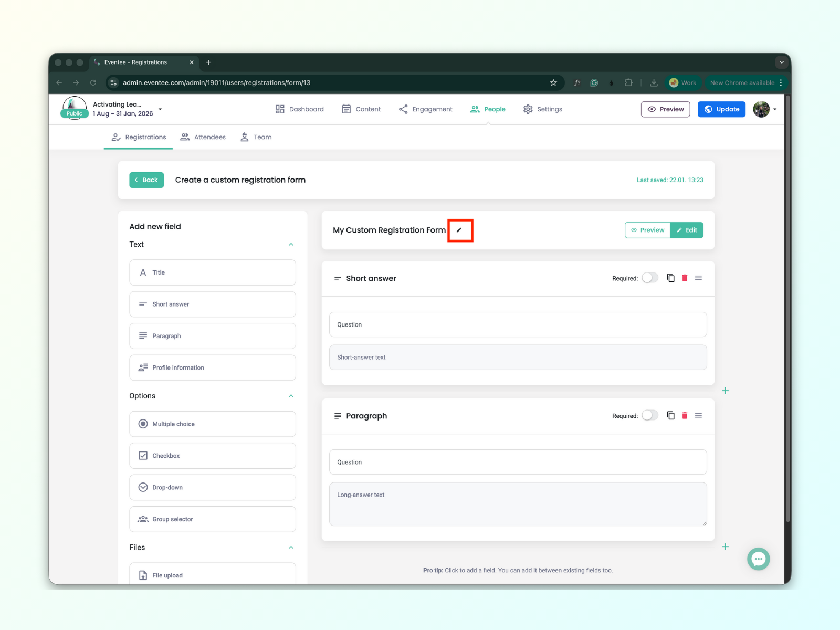Click the blue Update button
Screen dimensions: 840x630
tap(721, 109)
